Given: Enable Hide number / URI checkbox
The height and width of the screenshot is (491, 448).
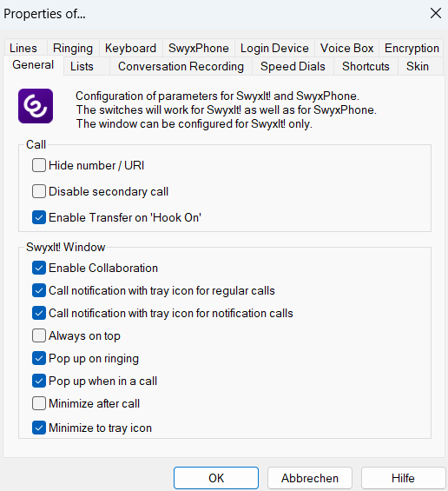Looking at the screenshot, I should [x=39, y=165].
